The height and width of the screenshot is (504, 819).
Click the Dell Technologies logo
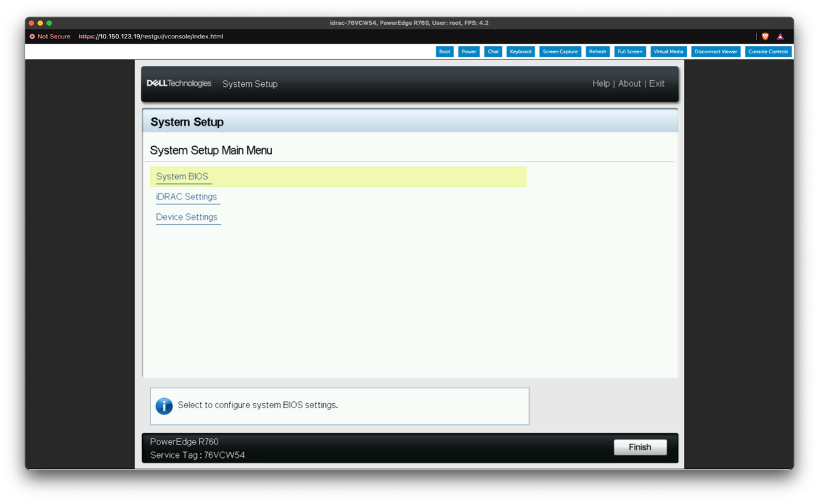pyautogui.click(x=179, y=84)
